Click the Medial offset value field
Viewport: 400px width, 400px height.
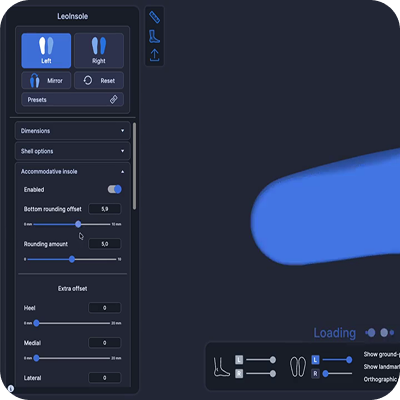(x=105, y=343)
